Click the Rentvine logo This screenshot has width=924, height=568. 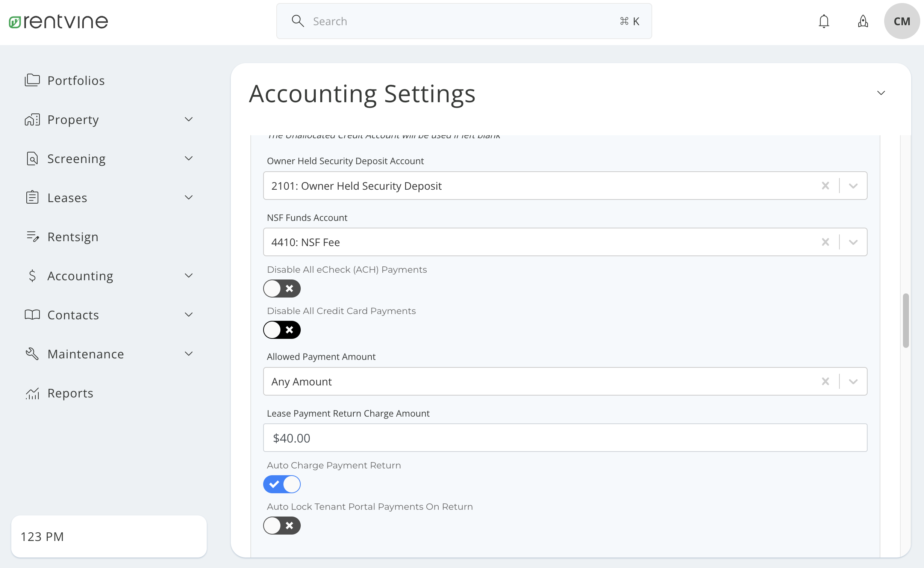tap(59, 21)
